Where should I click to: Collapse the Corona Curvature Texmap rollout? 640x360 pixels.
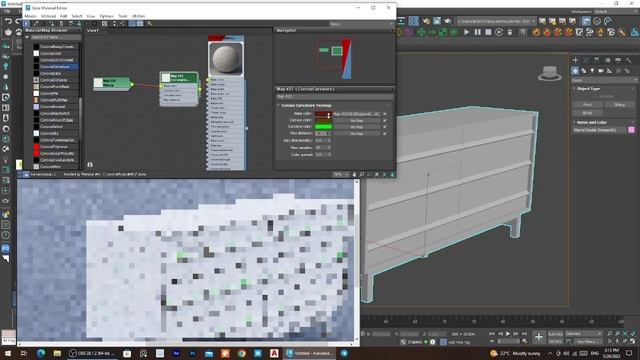306,105
